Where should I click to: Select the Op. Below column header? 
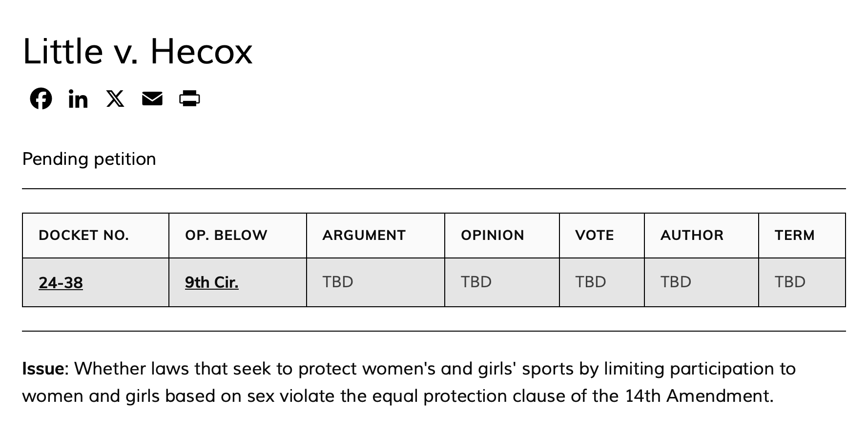(x=226, y=236)
